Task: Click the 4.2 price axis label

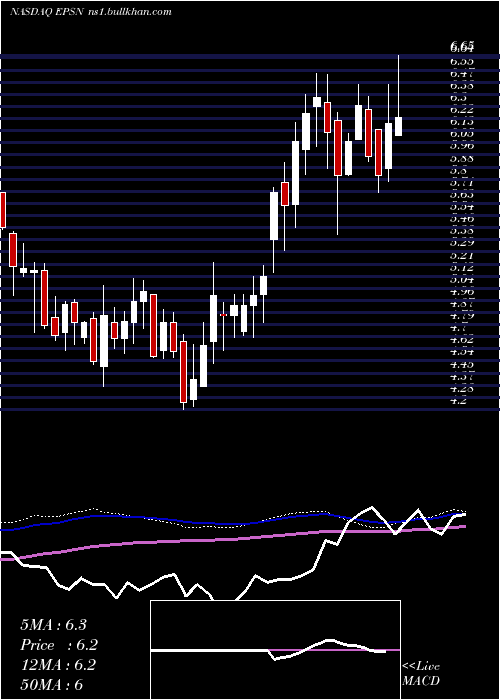Action: [459, 400]
